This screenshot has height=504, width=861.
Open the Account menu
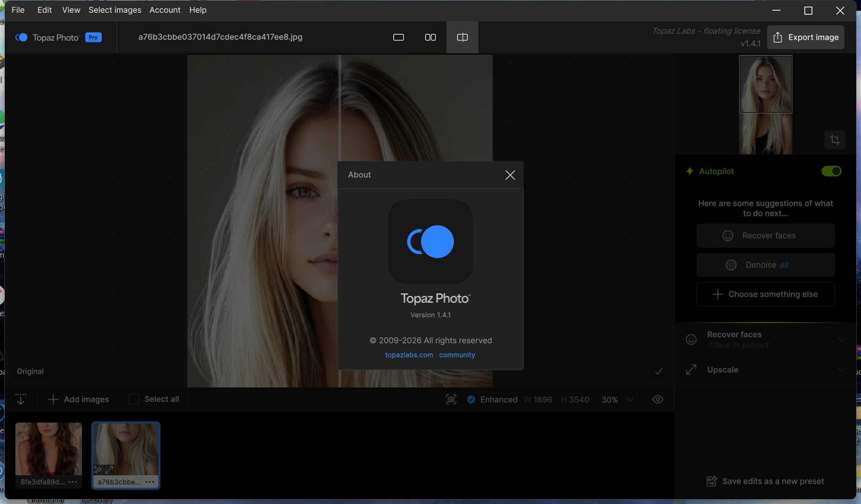[165, 10]
